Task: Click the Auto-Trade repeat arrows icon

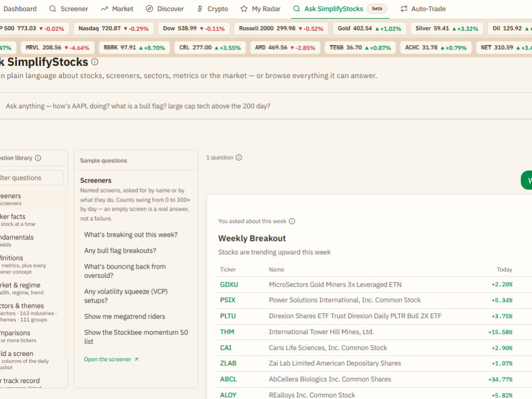Action: pyautogui.click(x=404, y=9)
